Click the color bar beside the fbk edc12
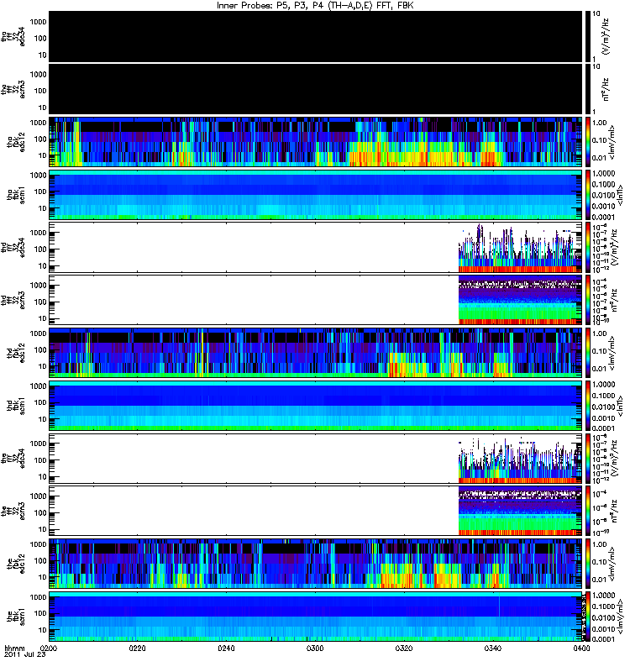Viewport: 630px width, 672px height. click(588, 564)
